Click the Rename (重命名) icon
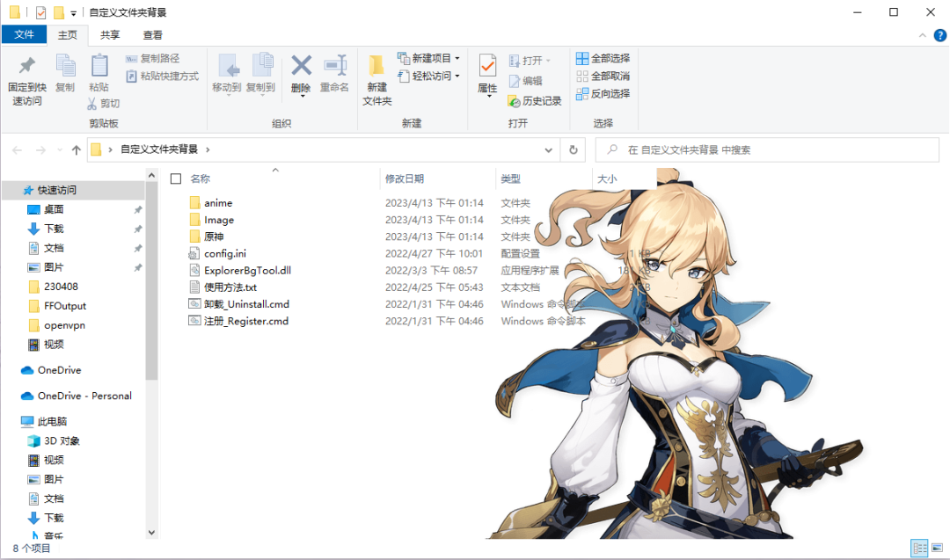 pyautogui.click(x=335, y=65)
